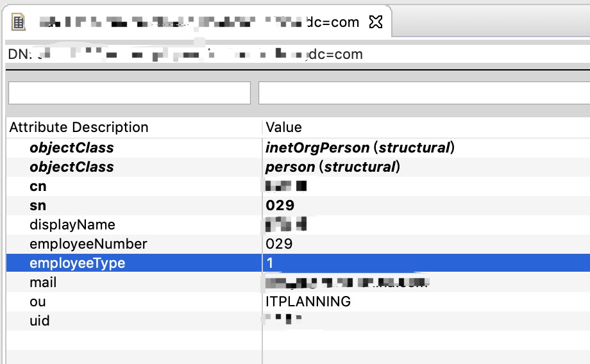The width and height of the screenshot is (590, 364).
Task: Select the displayName attribute row
Action: point(298,224)
